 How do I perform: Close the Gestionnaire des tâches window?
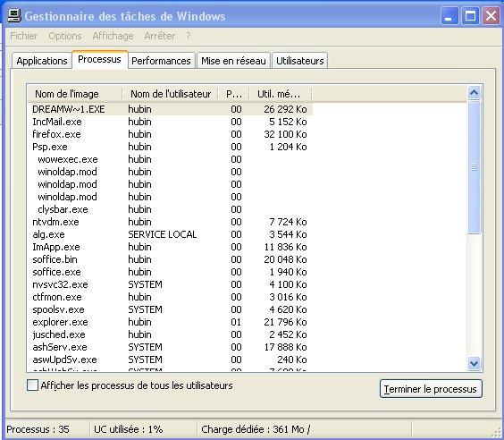click(491, 15)
